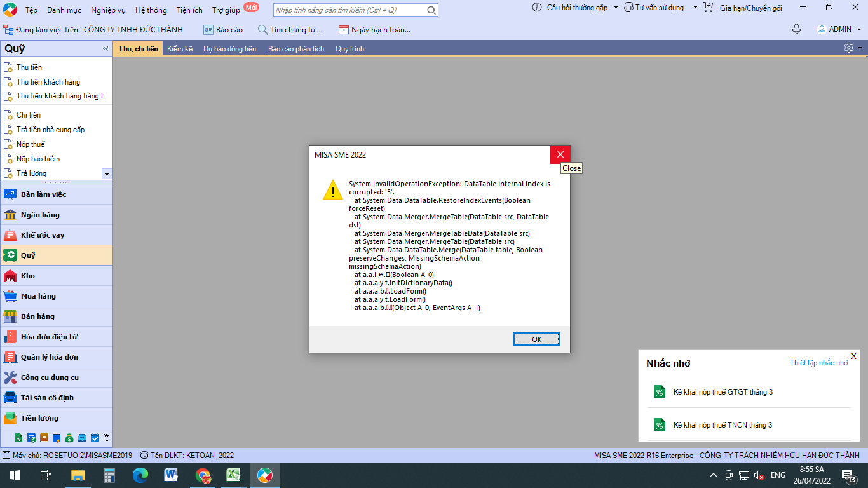Screen dimensions: 868x488
Task: Open Kê khai nộp thuế TNCN tháng 3
Action: click(x=722, y=425)
